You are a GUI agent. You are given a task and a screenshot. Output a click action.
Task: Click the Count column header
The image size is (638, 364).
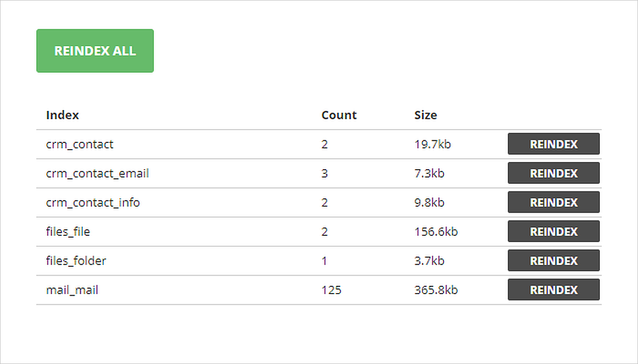(339, 115)
